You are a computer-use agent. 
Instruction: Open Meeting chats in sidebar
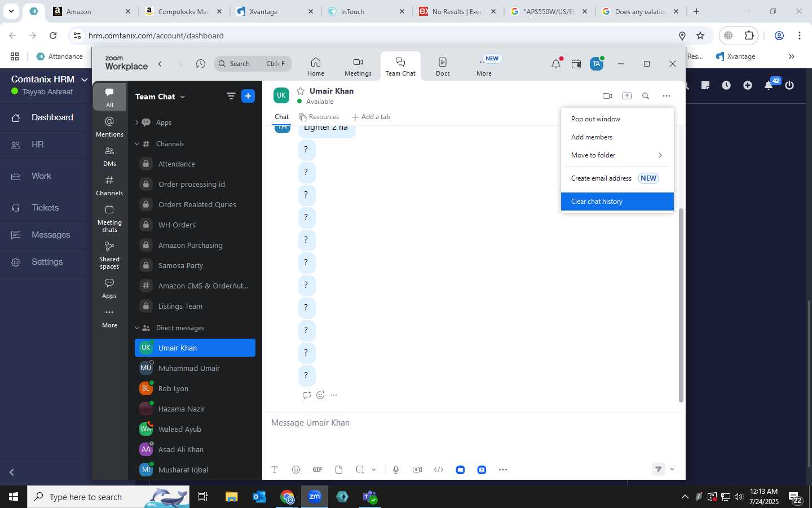[x=109, y=218]
